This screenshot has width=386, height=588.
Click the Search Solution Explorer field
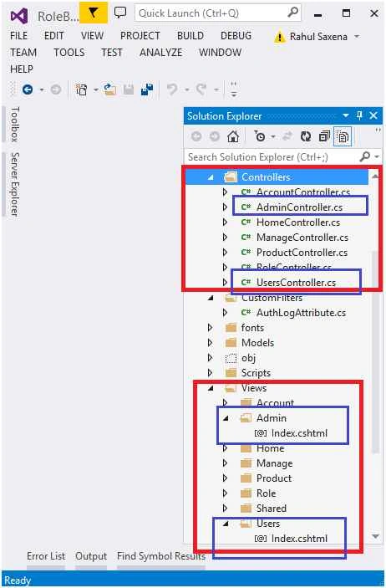pos(282,156)
